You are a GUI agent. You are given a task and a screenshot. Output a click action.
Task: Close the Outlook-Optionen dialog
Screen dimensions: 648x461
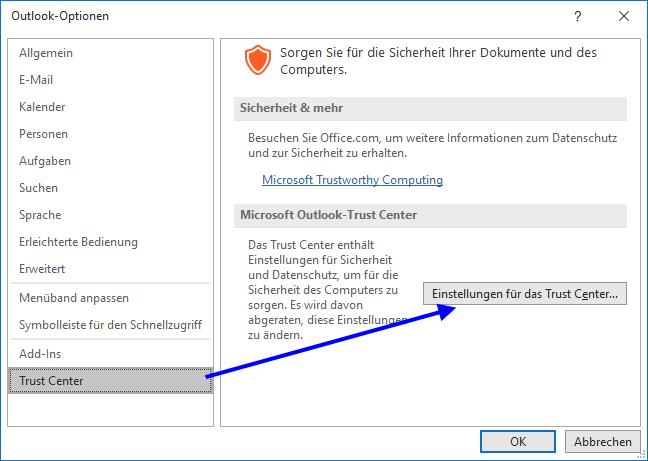pyautogui.click(x=625, y=17)
